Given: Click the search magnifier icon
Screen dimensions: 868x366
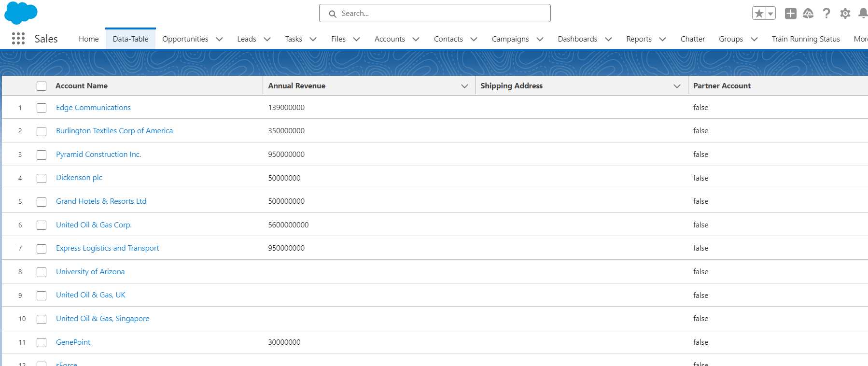Looking at the screenshot, I should click(x=333, y=14).
